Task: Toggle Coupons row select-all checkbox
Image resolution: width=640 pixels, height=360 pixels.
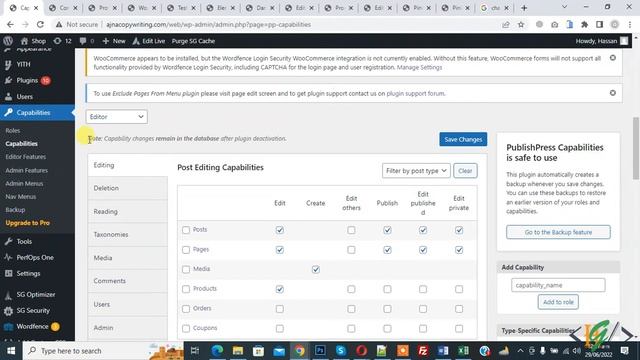Action: click(186, 328)
